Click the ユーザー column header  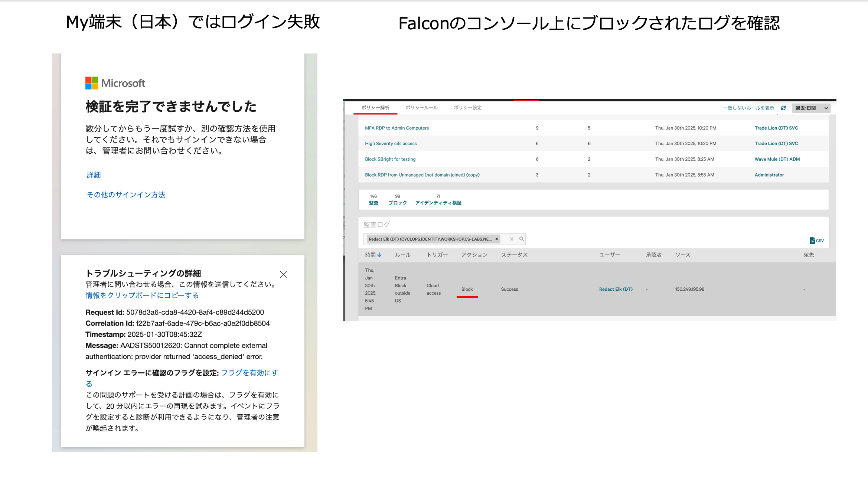coord(610,255)
